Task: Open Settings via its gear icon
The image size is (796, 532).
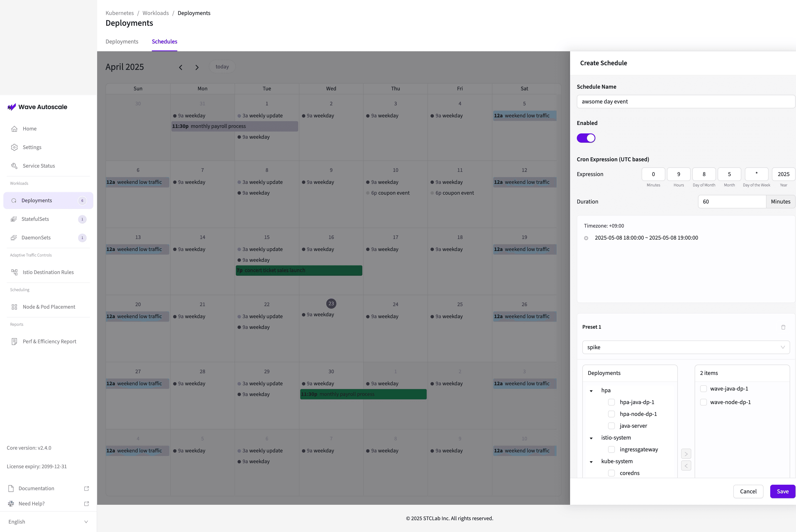Action: (14, 147)
